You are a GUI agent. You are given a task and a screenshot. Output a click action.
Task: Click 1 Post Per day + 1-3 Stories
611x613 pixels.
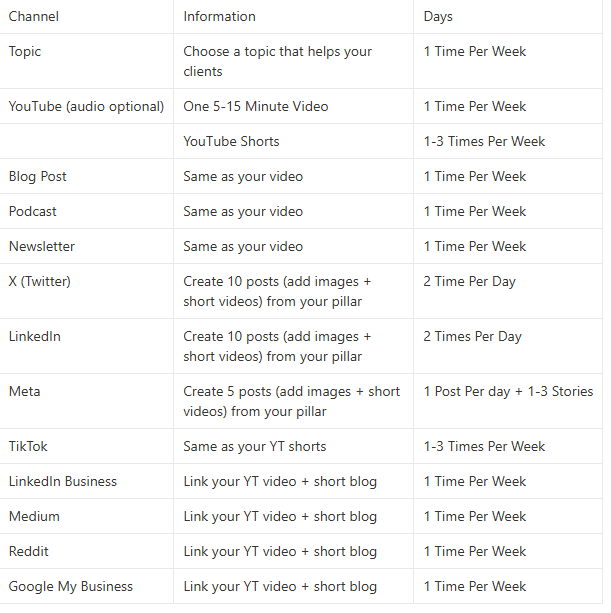508,392
